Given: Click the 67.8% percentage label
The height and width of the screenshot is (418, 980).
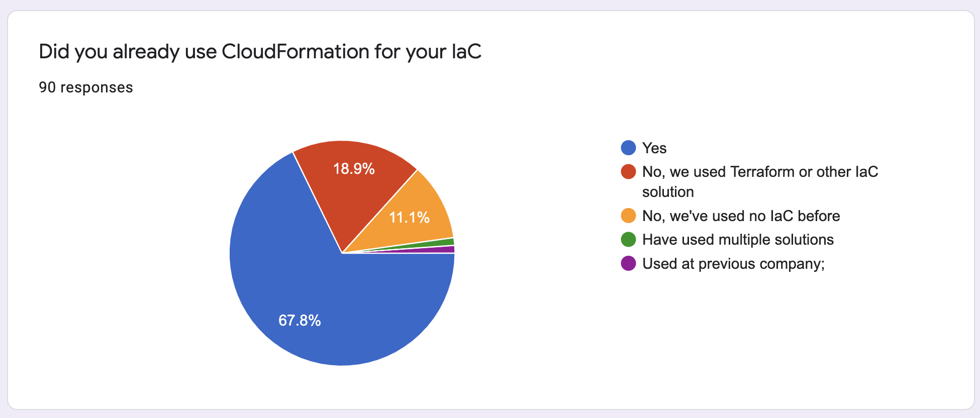Looking at the screenshot, I should pos(300,321).
